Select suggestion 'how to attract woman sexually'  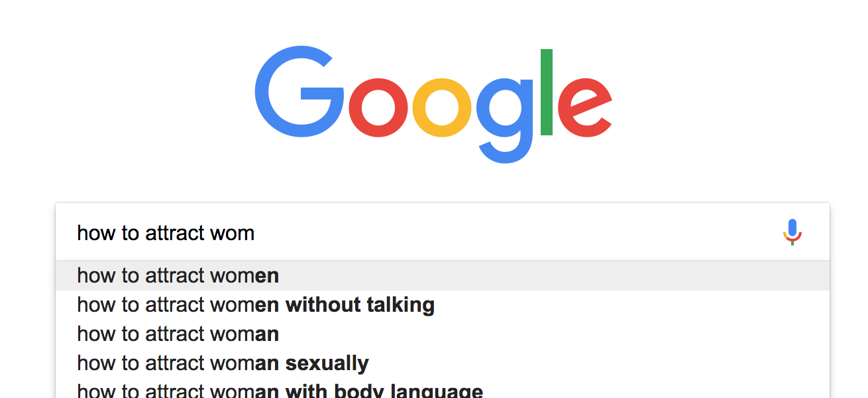pos(223,363)
